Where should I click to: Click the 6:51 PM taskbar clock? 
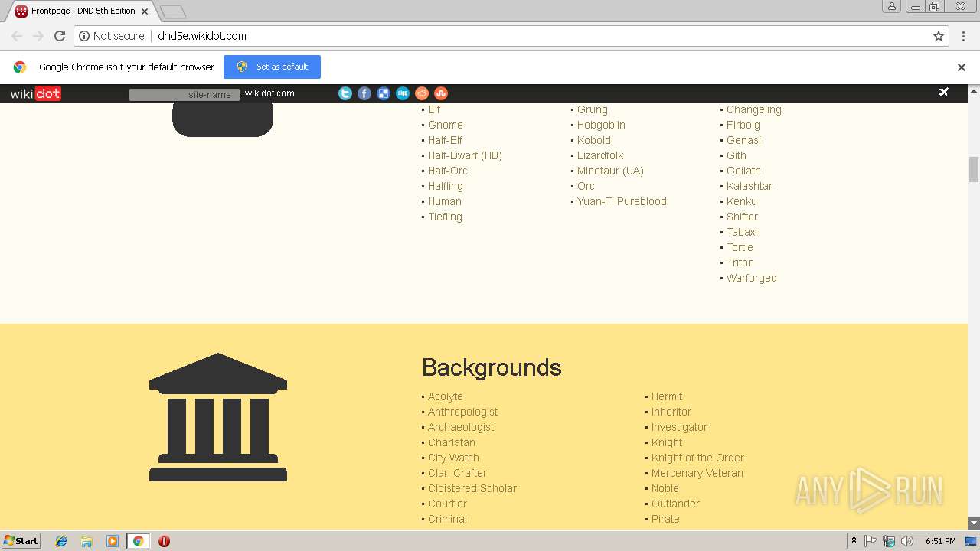(x=940, y=541)
